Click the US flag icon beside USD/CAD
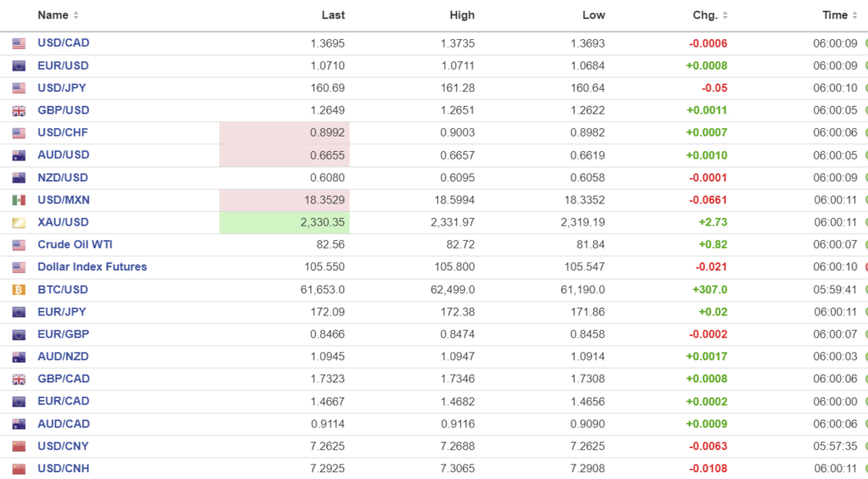Viewport: 868px width, 479px height. [19, 43]
